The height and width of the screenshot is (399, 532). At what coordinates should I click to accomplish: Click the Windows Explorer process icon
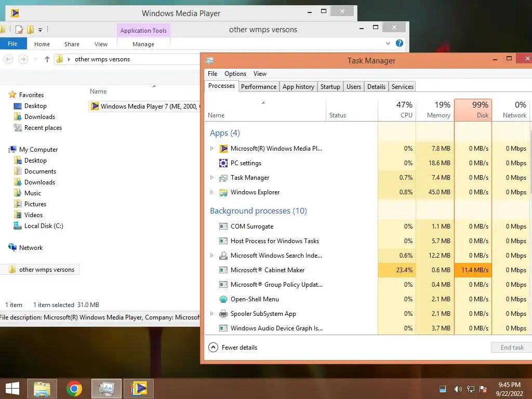click(223, 192)
